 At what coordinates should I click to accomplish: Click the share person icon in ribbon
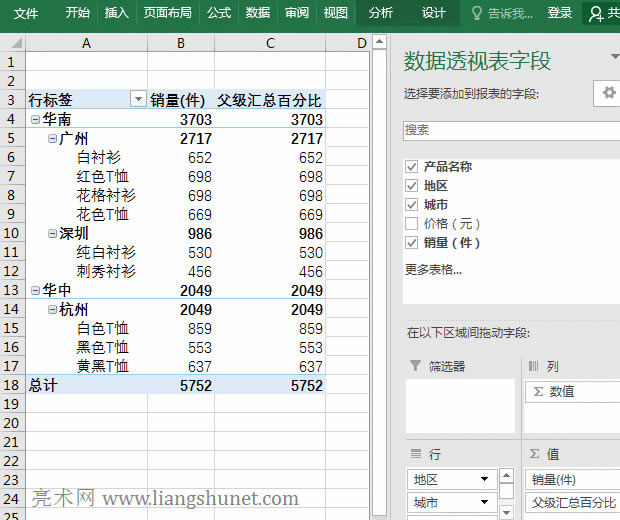[x=597, y=13]
